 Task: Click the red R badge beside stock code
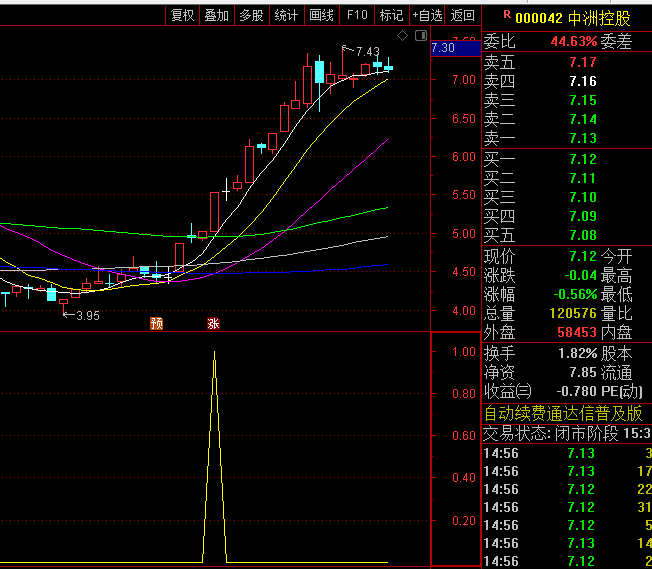click(506, 15)
